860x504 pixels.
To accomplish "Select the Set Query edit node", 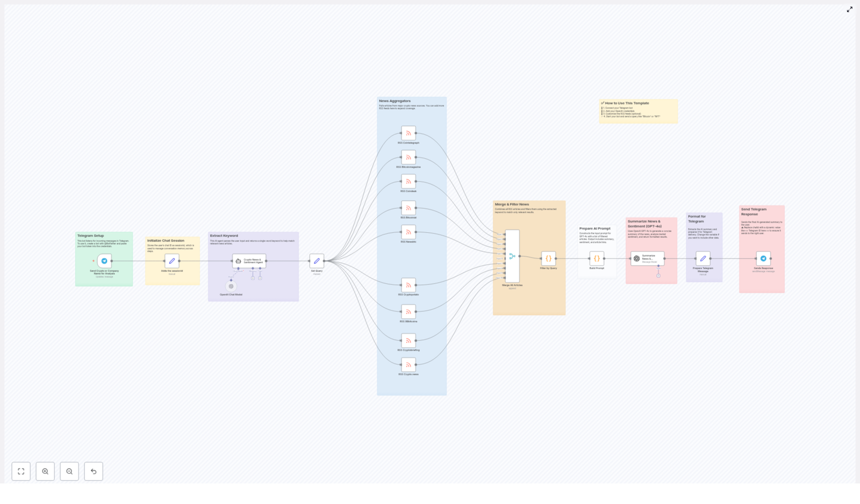I will pyautogui.click(x=317, y=261).
